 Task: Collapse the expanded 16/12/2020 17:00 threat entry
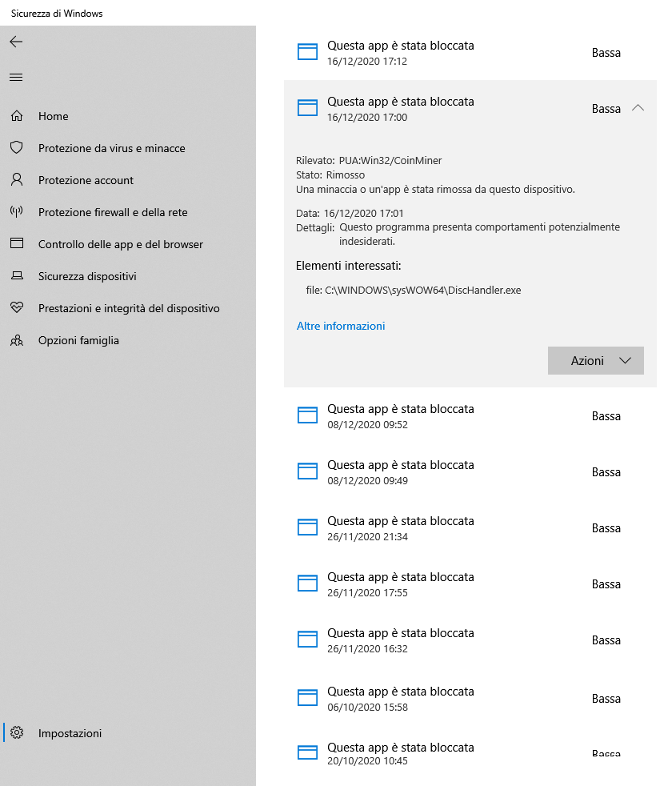638,108
